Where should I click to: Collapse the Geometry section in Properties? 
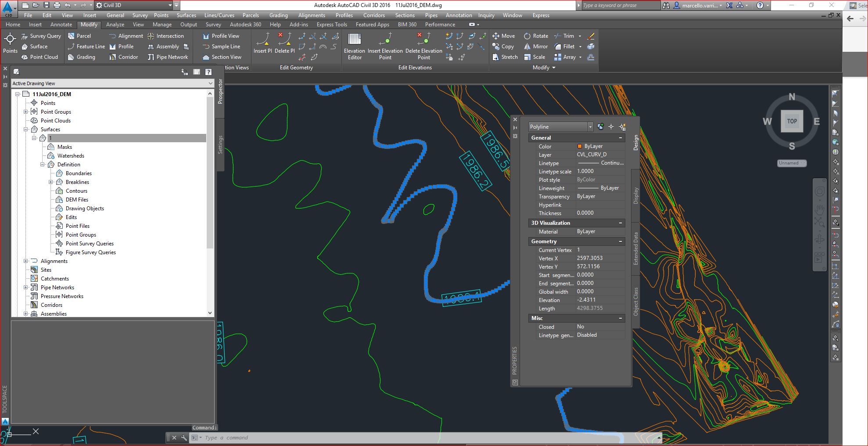pyautogui.click(x=620, y=241)
